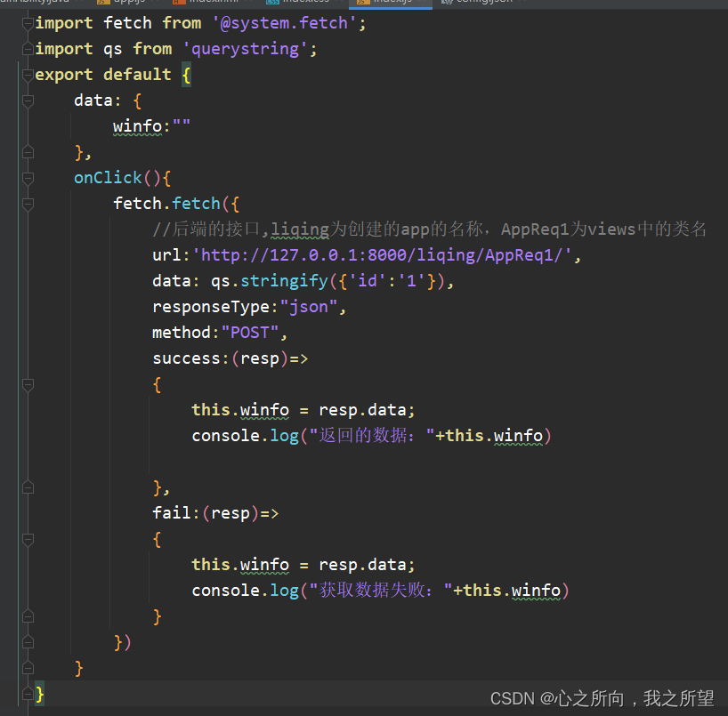Toggle fold end marker at }) line
Image resolution: width=728 pixels, height=716 pixels.
click(x=28, y=642)
